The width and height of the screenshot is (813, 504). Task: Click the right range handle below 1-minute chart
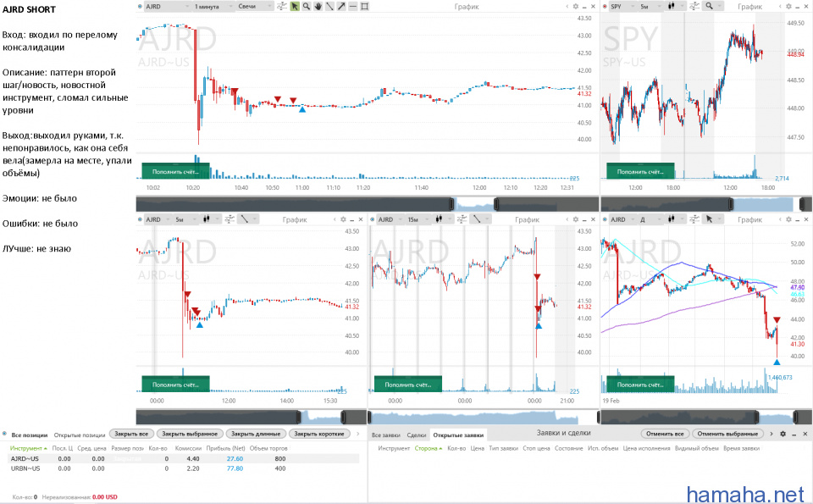(x=496, y=204)
